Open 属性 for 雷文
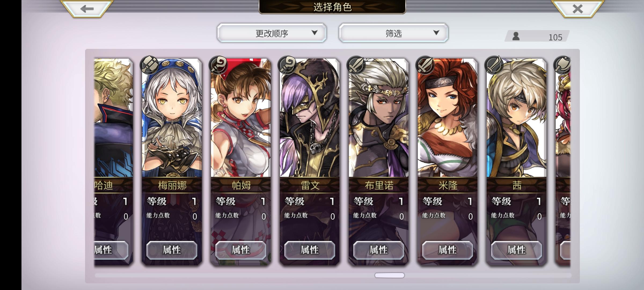 point(310,250)
